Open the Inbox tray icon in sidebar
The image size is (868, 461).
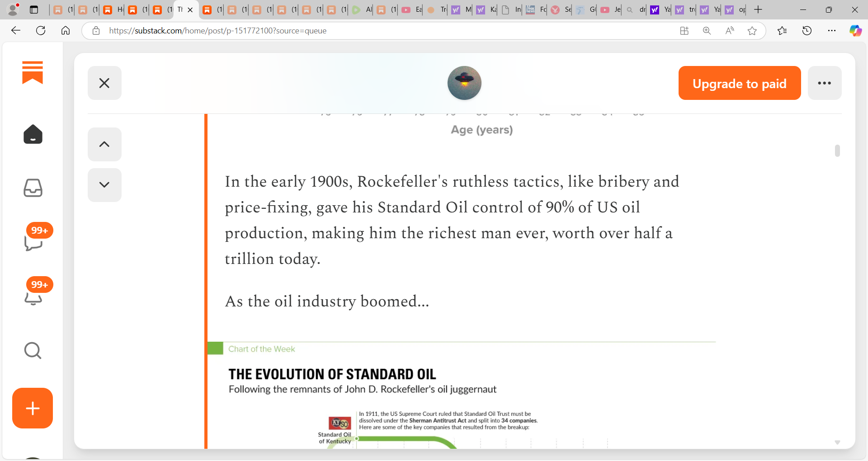coord(33,188)
